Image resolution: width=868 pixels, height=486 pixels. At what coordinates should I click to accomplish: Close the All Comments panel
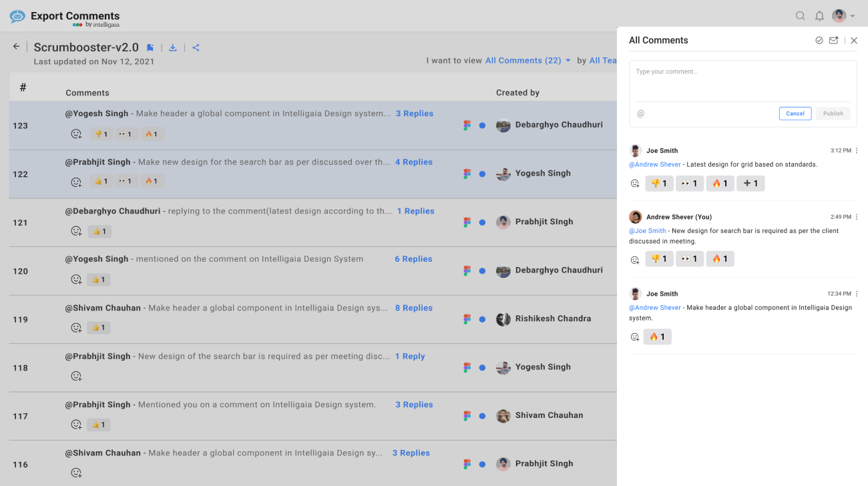pyautogui.click(x=854, y=41)
